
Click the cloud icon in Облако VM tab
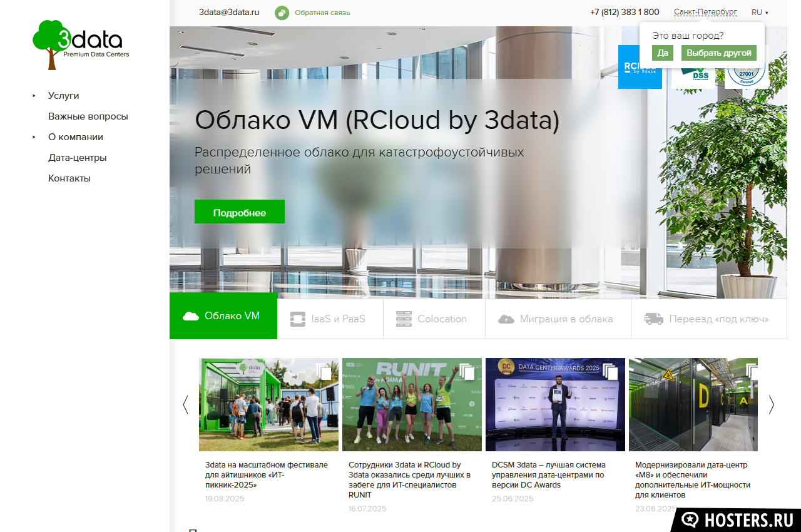click(191, 316)
